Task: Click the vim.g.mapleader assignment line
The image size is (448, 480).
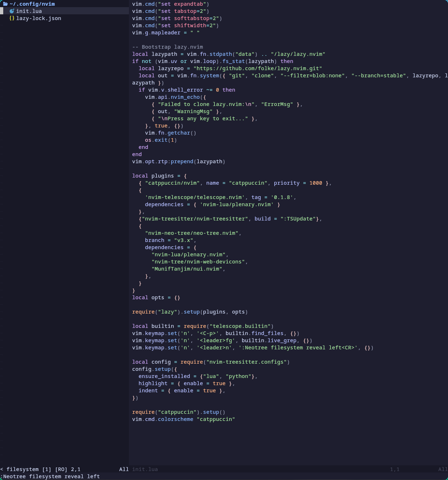Action: tap(166, 33)
